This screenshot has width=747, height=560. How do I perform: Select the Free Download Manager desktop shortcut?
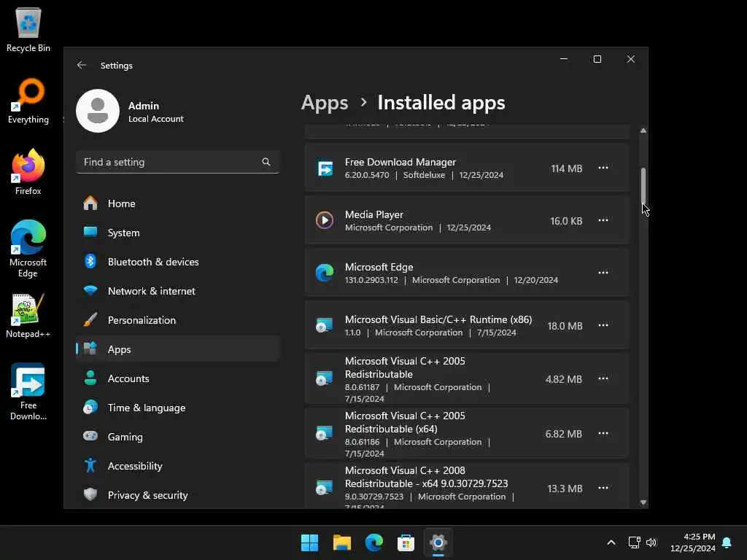[28, 392]
